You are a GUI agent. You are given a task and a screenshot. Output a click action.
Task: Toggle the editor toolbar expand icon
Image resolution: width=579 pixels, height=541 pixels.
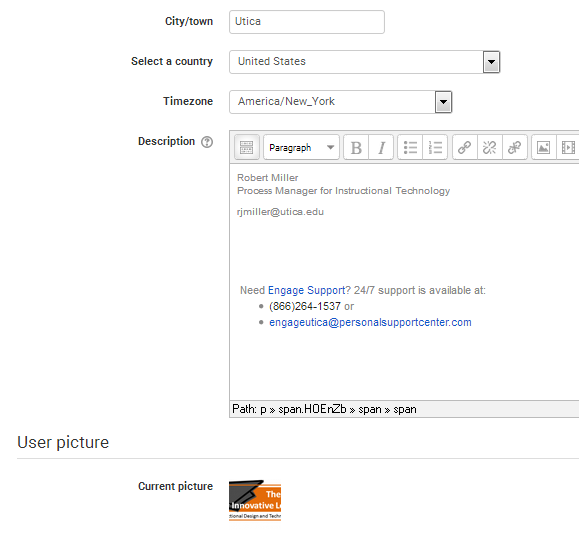(246, 147)
